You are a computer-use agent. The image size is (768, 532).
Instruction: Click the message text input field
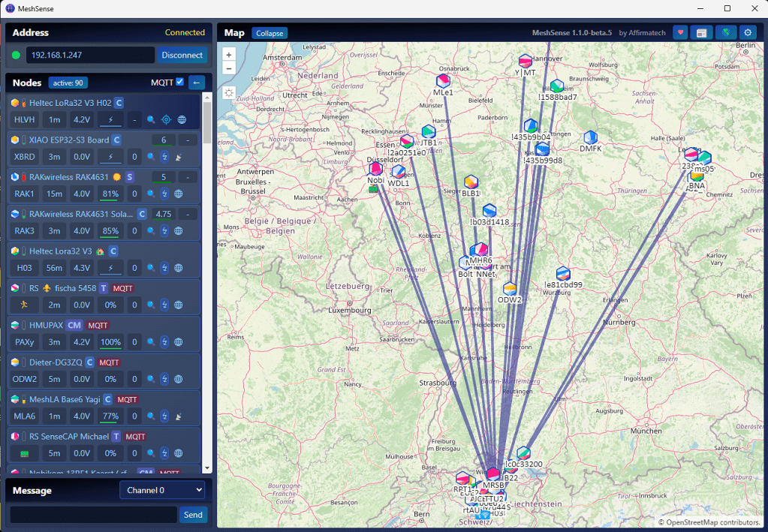[x=93, y=515]
